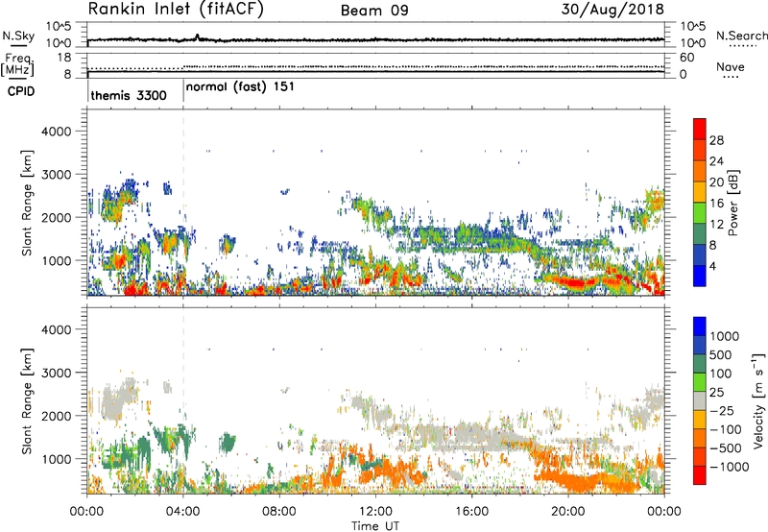The width and height of the screenshot is (768, 532).
Task: Click the light green 25–100 Velocity colorbar segment
Action: coord(700,382)
